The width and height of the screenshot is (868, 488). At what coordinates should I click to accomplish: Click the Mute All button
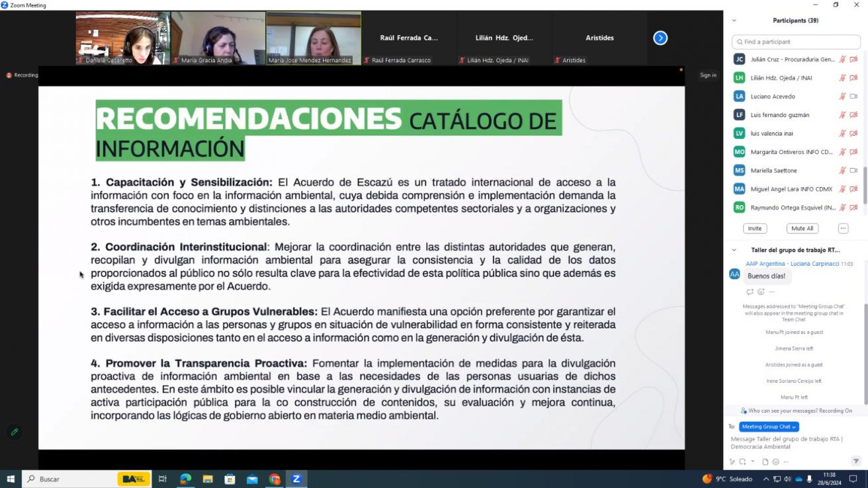(x=802, y=228)
